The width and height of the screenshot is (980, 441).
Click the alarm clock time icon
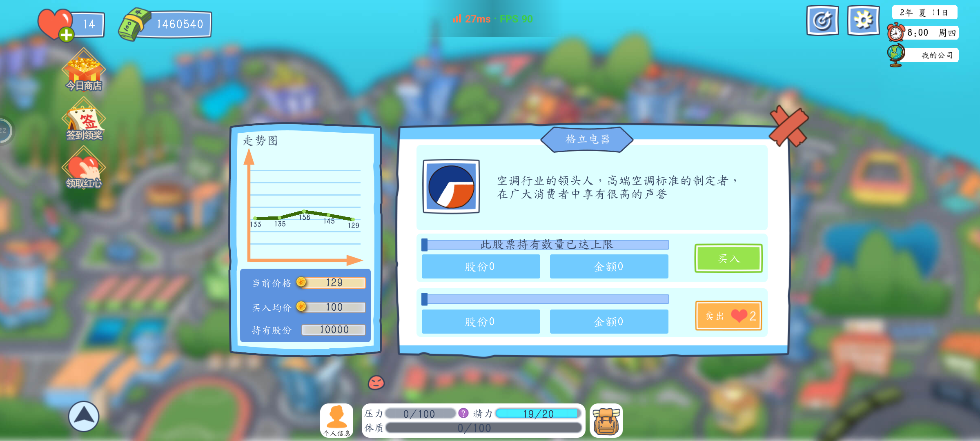click(x=896, y=32)
